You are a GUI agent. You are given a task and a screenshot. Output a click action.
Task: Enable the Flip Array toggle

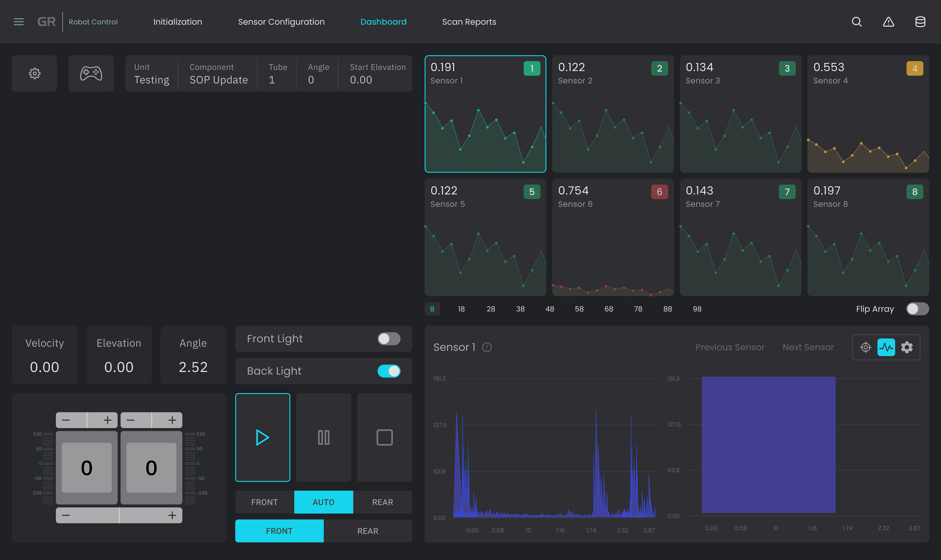(x=918, y=309)
